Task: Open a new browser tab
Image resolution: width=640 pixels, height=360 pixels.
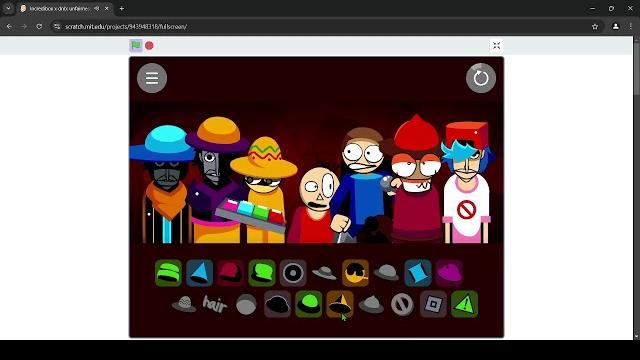Action: pos(122,9)
